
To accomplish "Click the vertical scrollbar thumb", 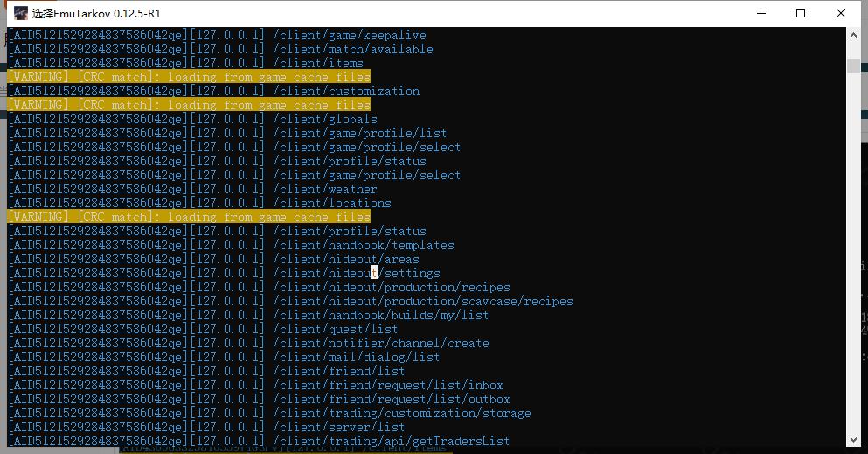I will click(853, 66).
